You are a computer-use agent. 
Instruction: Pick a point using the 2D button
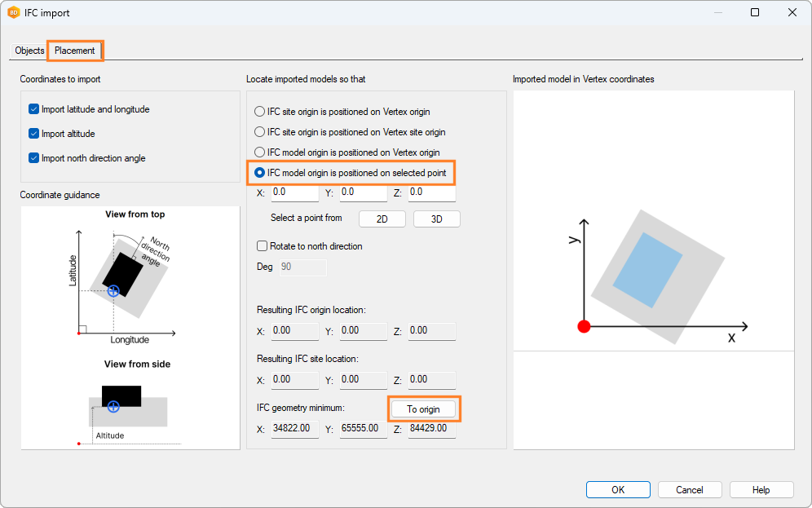pyautogui.click(x=382, y=219)
